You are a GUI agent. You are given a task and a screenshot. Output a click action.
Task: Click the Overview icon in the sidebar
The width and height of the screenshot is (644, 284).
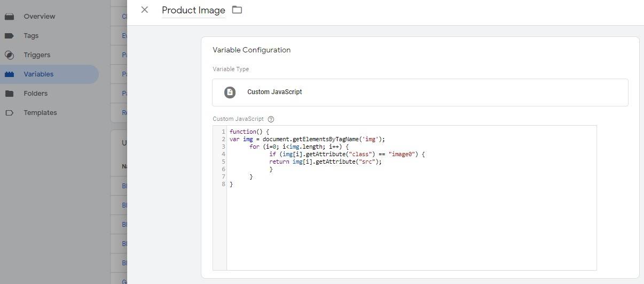(x=9, y=17)
